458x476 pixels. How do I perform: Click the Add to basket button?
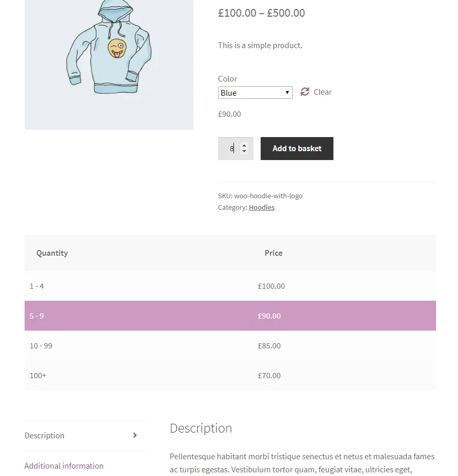[297, 149]
